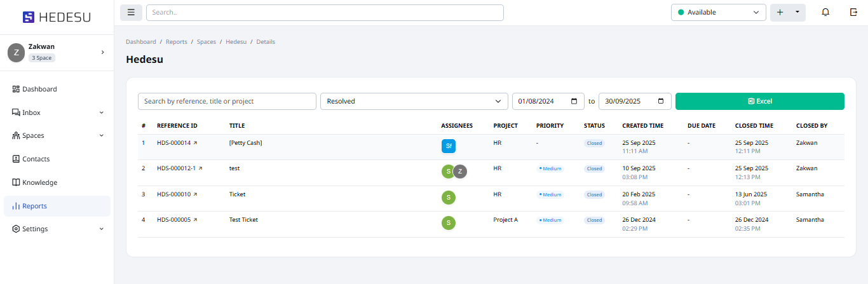Click the logout icon in top bar
This screenshot has width=868, height=284.
click(x=853, y=13)
